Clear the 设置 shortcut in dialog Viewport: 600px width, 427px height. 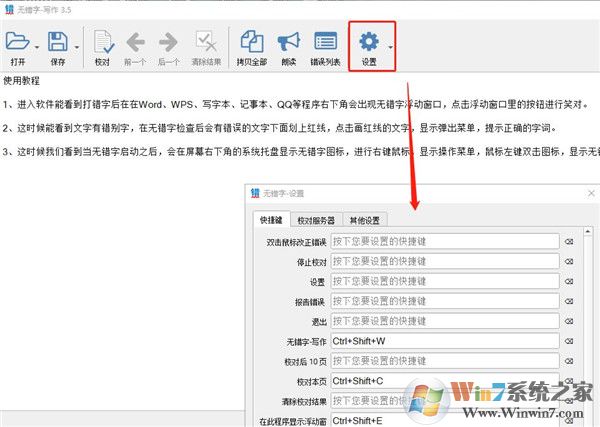click(x=569, y=282)
